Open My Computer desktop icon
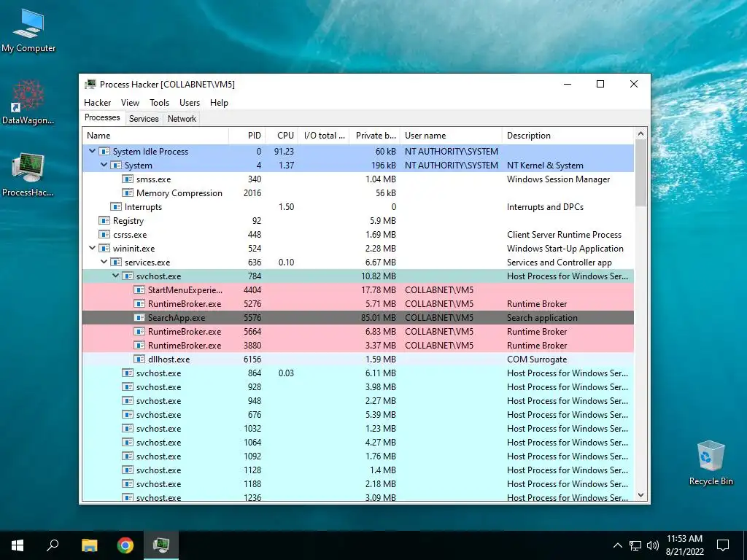747x560 pixels. (28, 31)
